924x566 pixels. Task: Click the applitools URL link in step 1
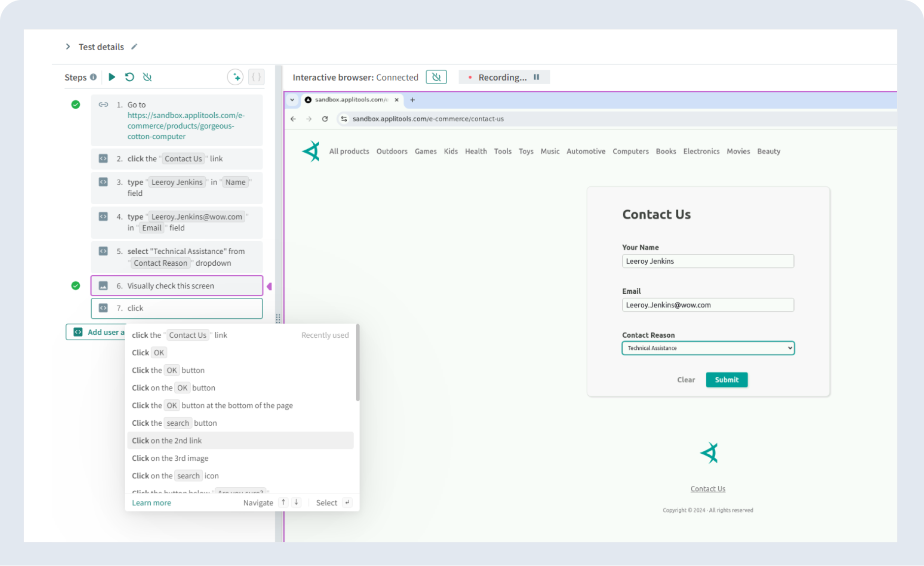click(x=186, y=126)
